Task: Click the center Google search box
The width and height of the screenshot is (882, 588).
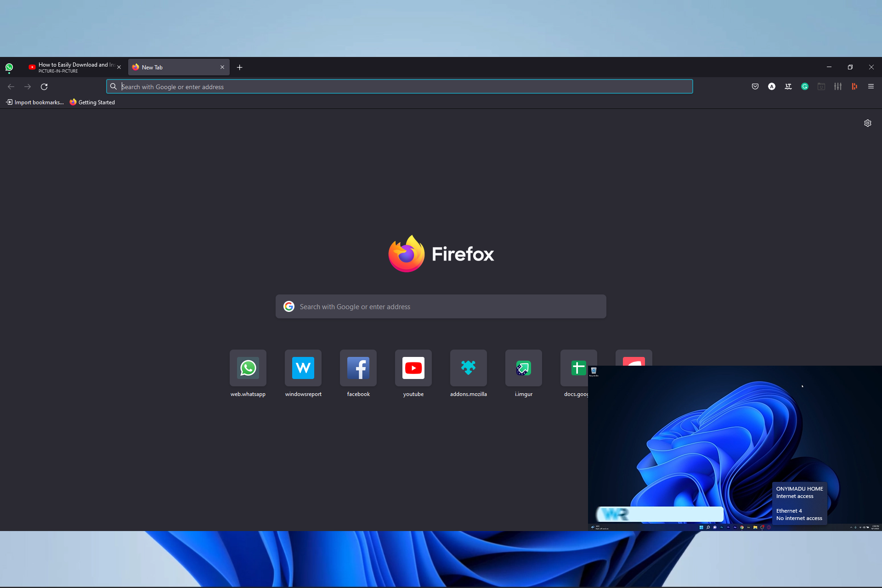Action: pos(441,306)
